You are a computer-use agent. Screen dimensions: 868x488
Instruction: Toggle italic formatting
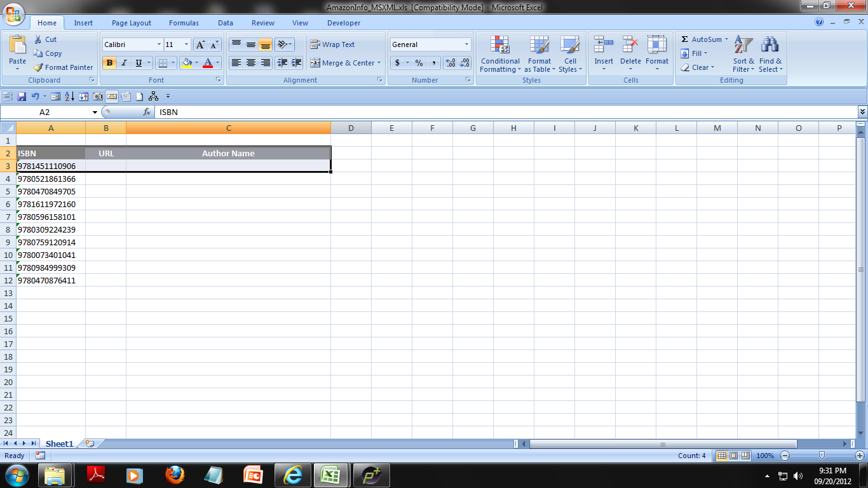(x=123, y=63)
